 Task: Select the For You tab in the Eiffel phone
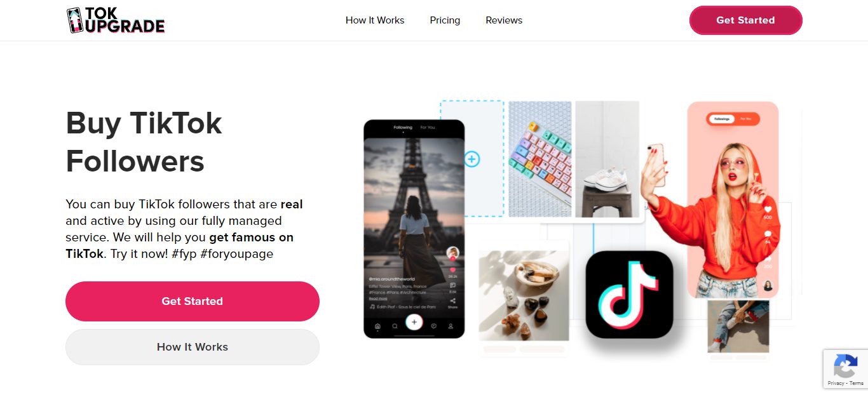click(x=428, y=128)
